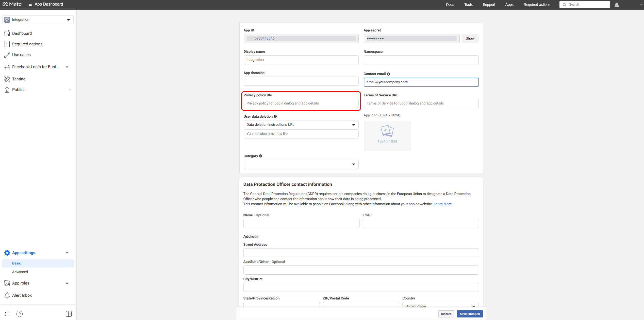
Task: Click the User data deletion info icon
Action: tap(275, 116)
